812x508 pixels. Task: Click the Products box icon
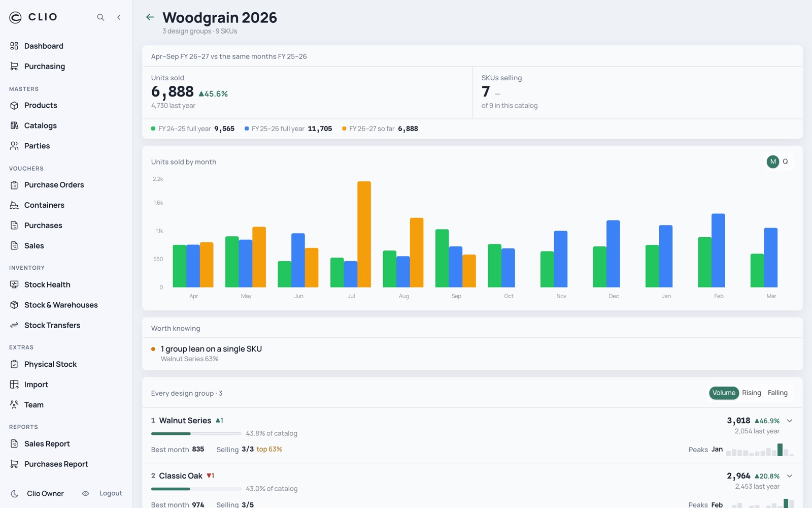coord(14,105)
